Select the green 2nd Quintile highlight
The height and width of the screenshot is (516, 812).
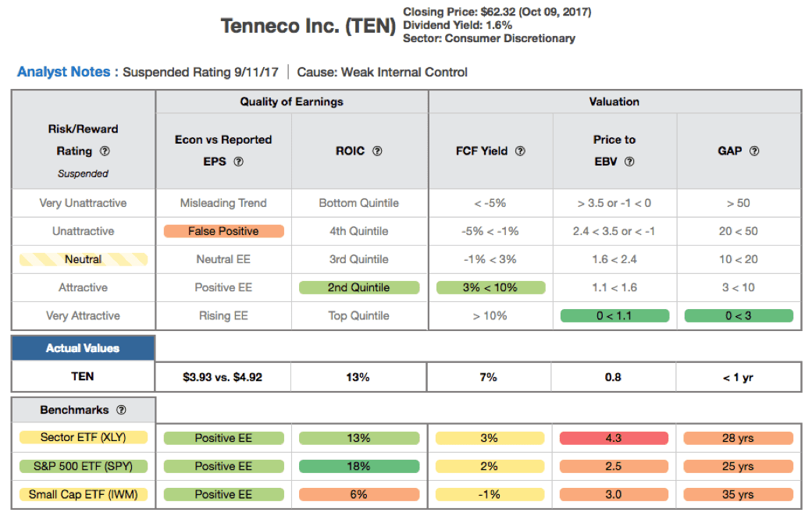pyautogui.click(x=359, y=288)
